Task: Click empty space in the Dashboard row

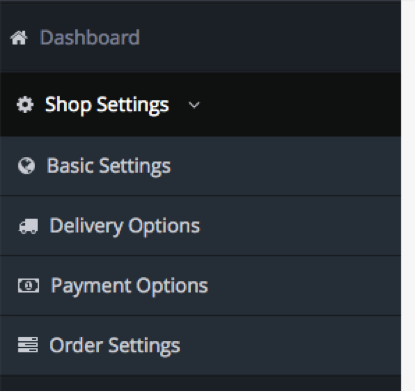Action: click(x=267, y=37)
